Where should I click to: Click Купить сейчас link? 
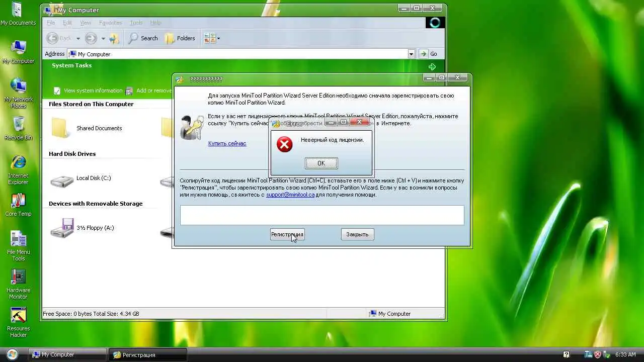(x=227, y=143)
